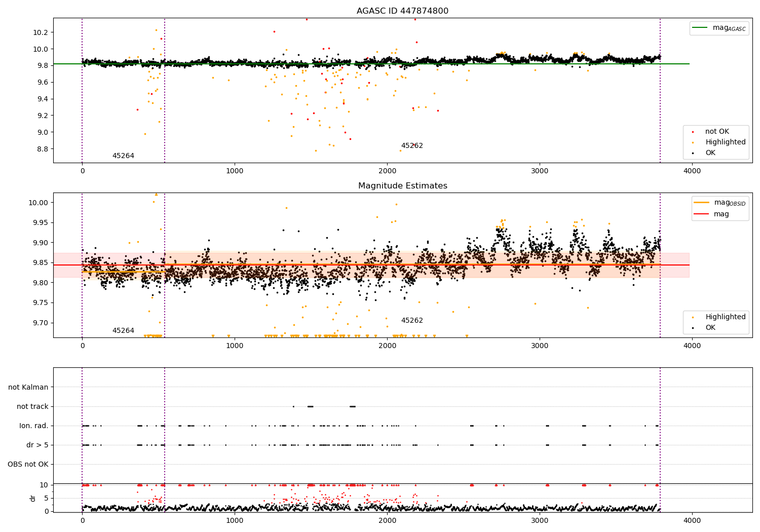Image resolution: width=760 pixels, height=532 pixels.
Task: Click annotation '45264' in the AGASC ID plot
Action: (123, 156)
